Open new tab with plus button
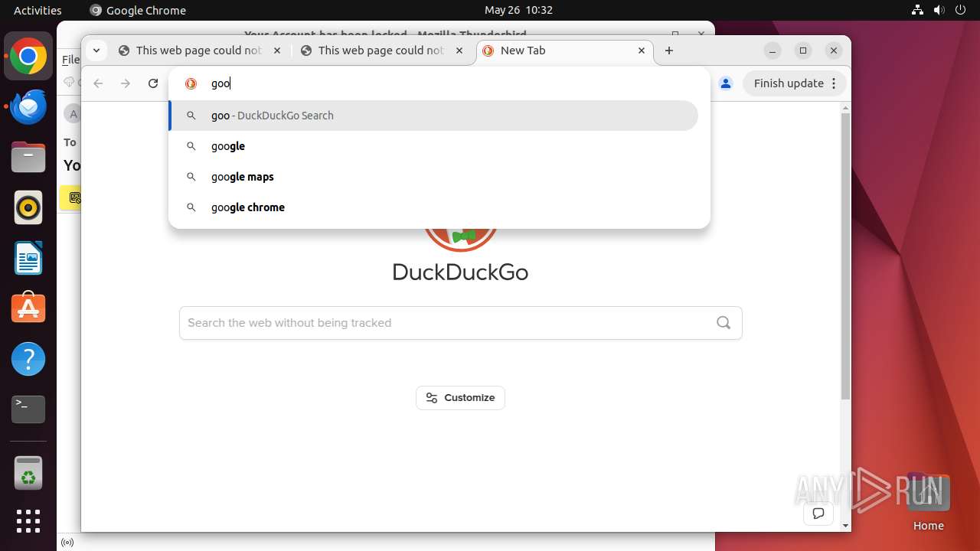 point(669,51)
